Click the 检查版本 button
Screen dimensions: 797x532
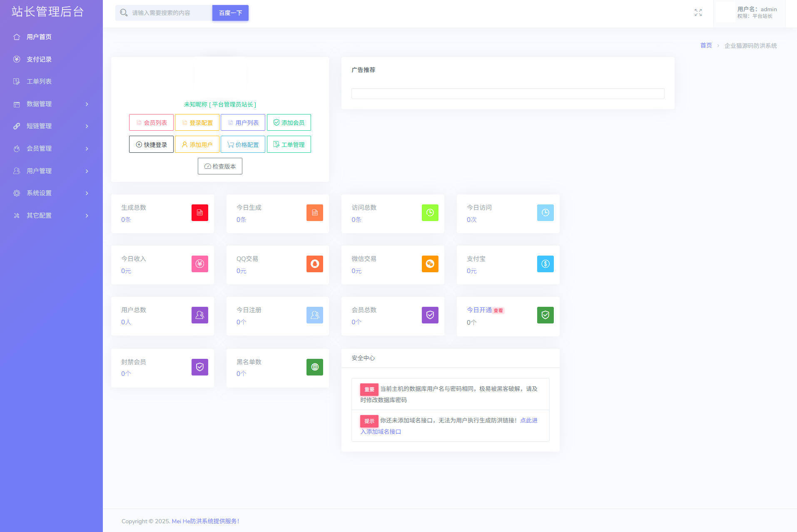click(220, 166)
